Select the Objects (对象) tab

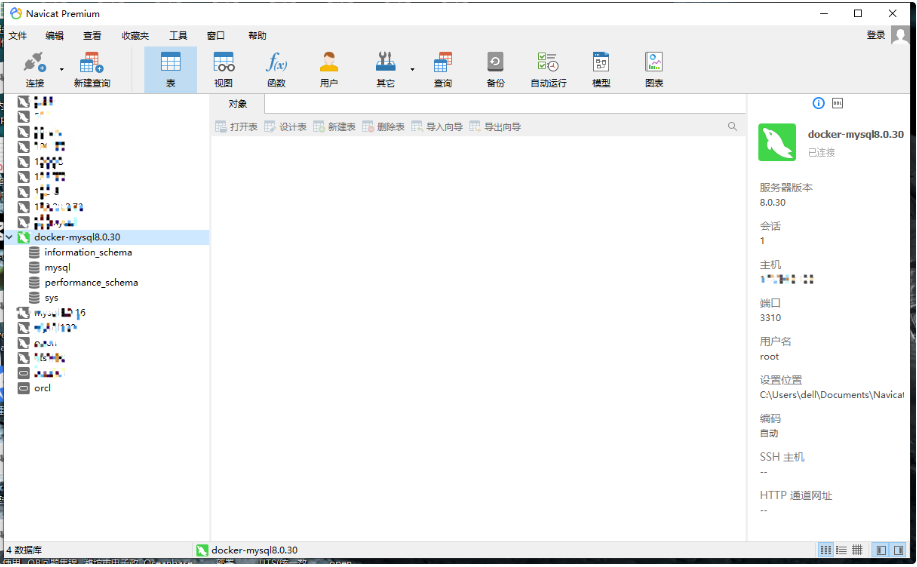(237, 104)
